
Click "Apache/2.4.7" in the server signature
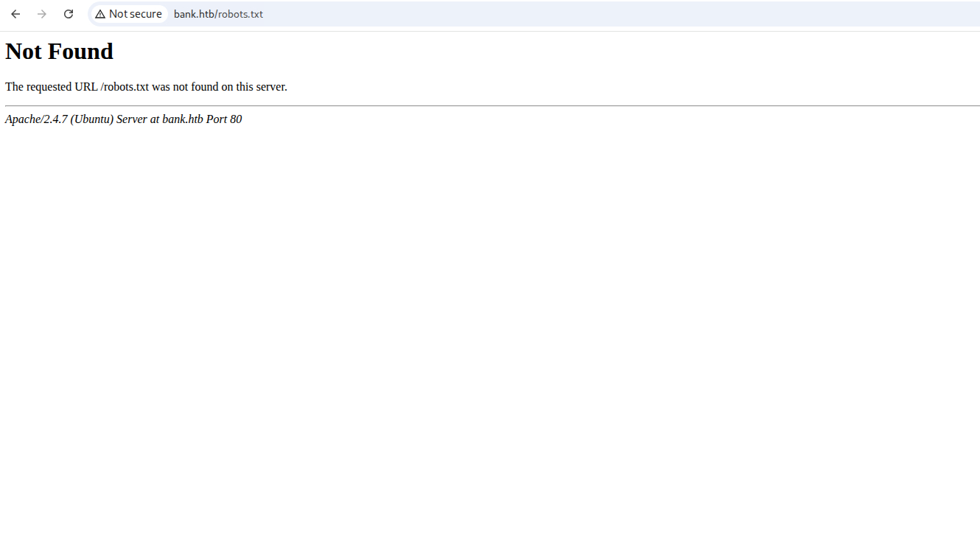coord(36,119)
